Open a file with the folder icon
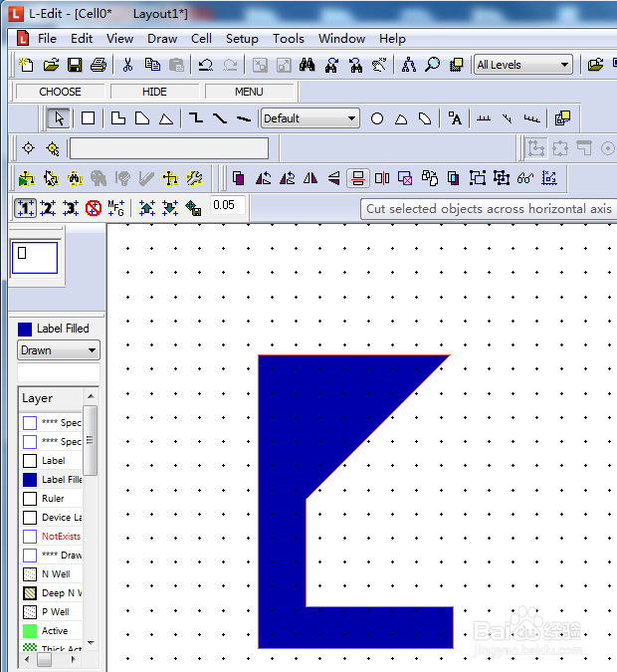617x672 pixels. click(x=51, y=65)
